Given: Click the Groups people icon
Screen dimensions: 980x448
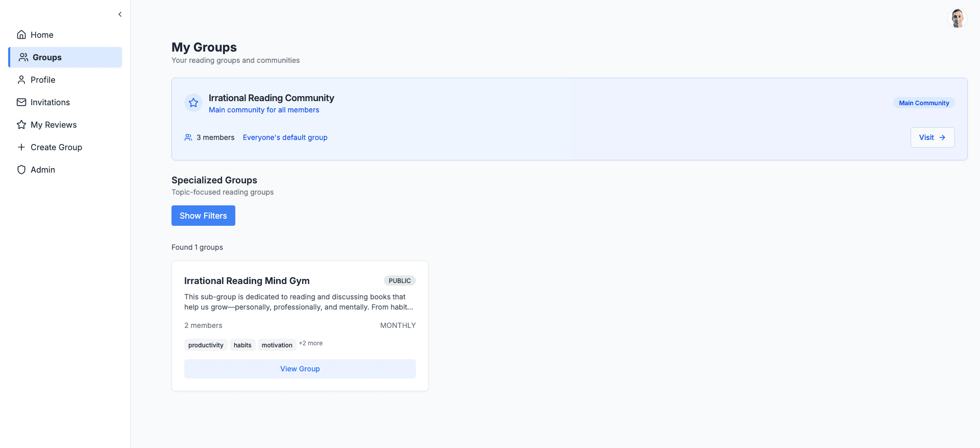Looking at the screenshot, I should (23, 57).
